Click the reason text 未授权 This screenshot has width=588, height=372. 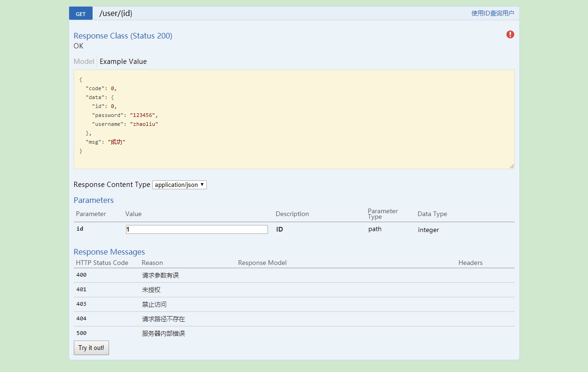151,290
